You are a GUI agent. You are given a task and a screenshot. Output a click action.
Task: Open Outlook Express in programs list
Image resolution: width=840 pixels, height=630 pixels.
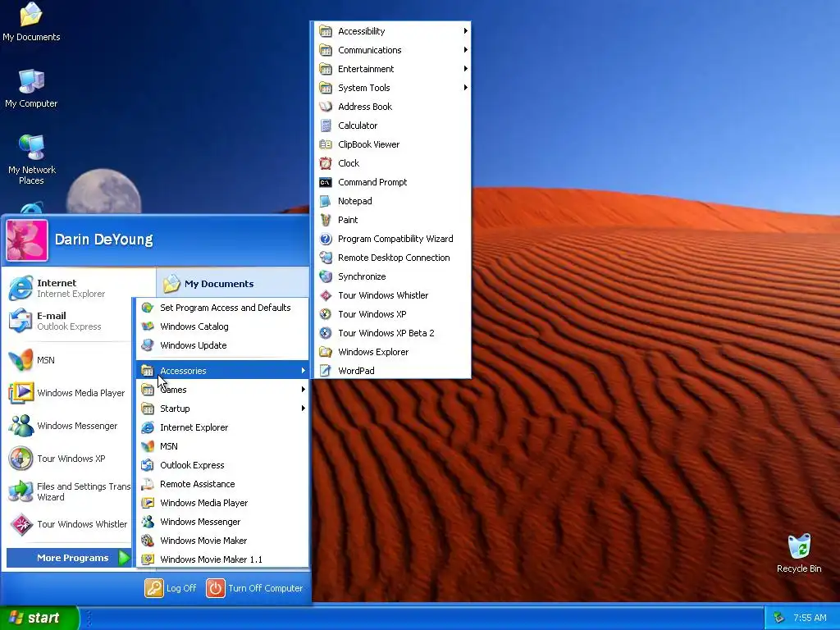point(222,465)
